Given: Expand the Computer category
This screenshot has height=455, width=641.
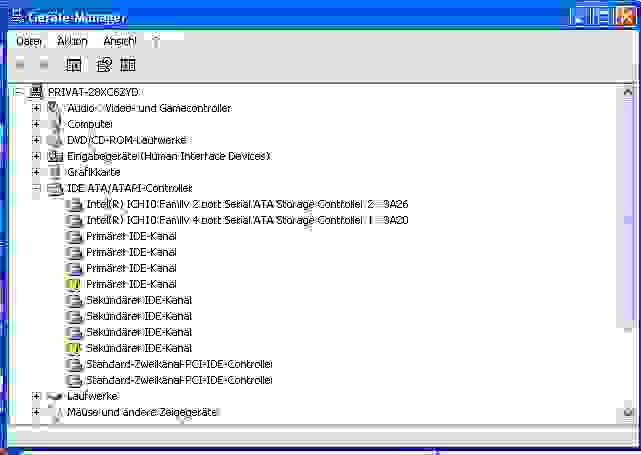Looking at the screenshot, I should pos(36,124).
